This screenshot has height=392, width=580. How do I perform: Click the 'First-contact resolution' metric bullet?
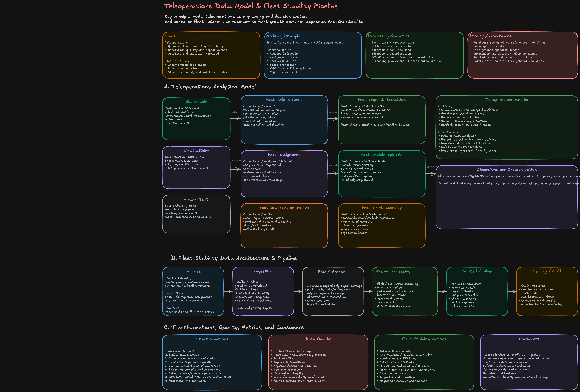[x=457, y=136]
